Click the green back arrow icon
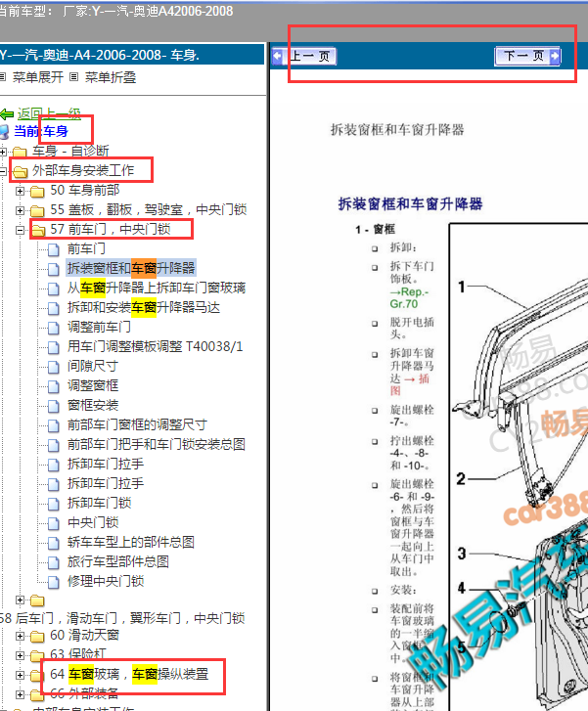Image resolution: width=588 pixels, height=711 pixels. pyautogui.click(x=7, y=114)
